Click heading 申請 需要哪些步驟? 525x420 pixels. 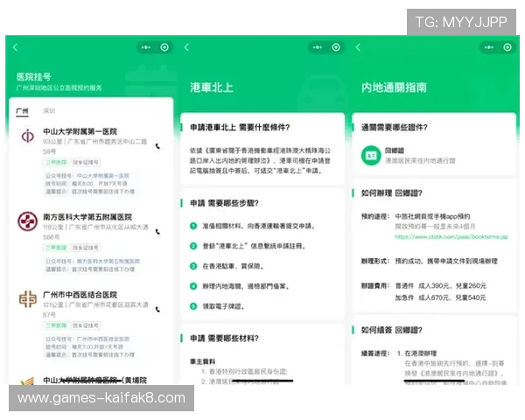pyautogui.click(x=224, y=203)
